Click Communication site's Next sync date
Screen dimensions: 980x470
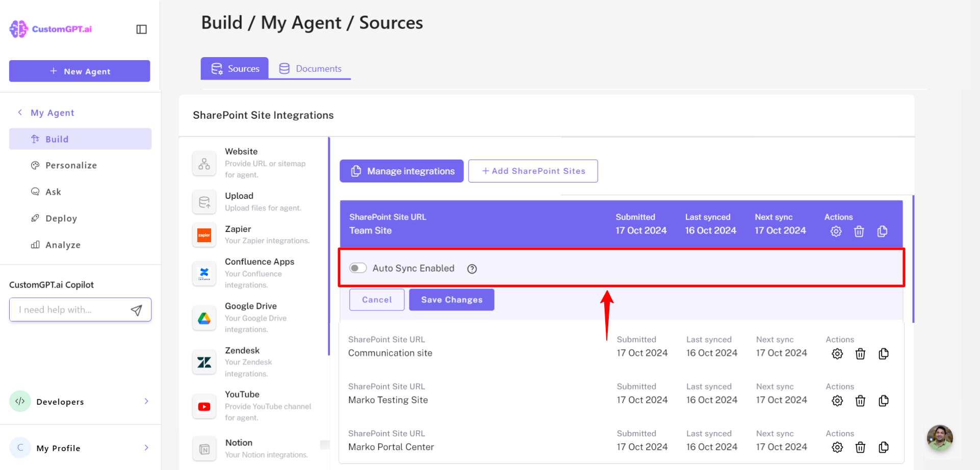[782, 353]
